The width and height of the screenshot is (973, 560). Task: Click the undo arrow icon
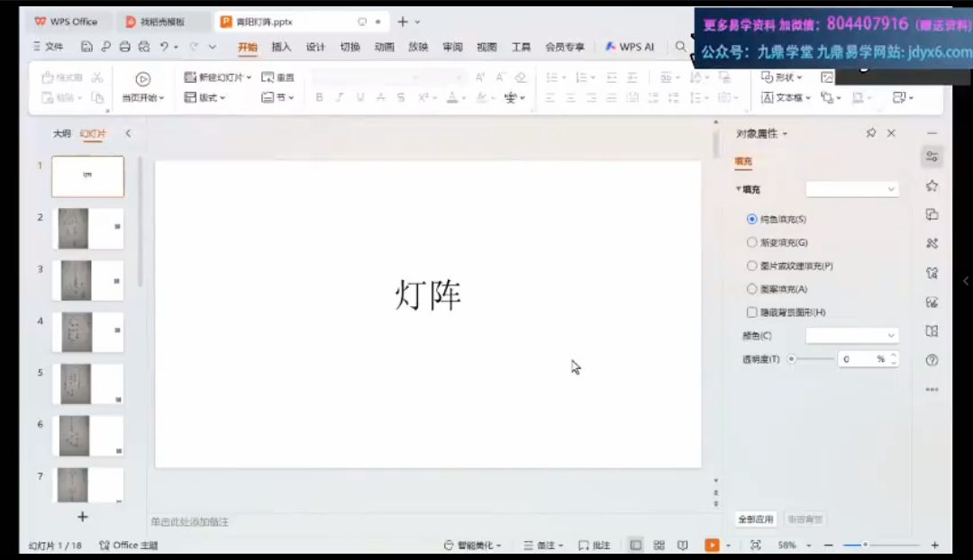(x=164, y=47)
